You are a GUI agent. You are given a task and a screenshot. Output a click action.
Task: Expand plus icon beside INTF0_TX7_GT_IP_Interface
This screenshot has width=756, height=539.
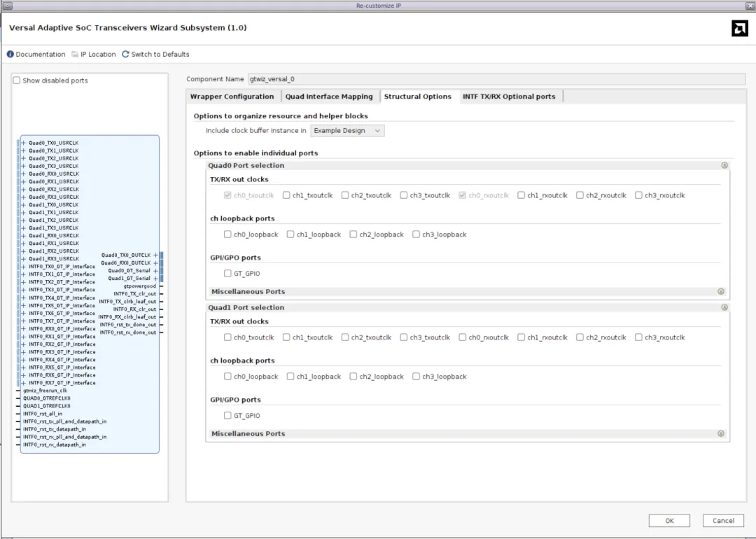[23, 321]
